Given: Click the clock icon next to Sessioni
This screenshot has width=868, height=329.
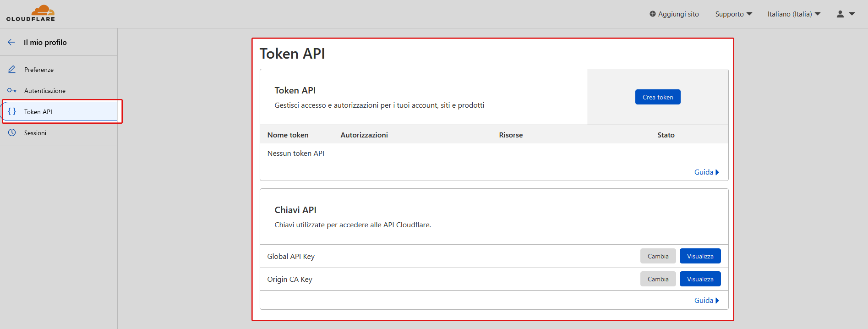Looking at the screenshot, I should click(x=12, y=132).
